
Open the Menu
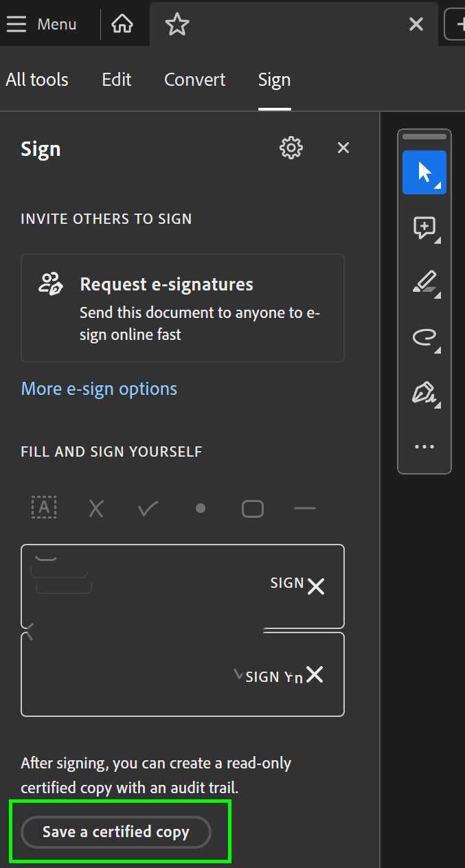pos(41,24)
